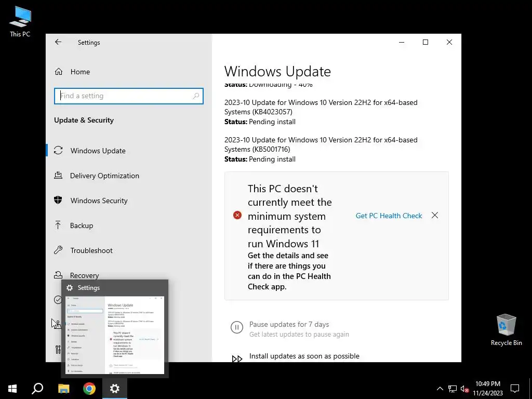Click Install updates as soon as possible
This screenshot has width=532, height=399.
pyautogui.click(x=304, y=356)
